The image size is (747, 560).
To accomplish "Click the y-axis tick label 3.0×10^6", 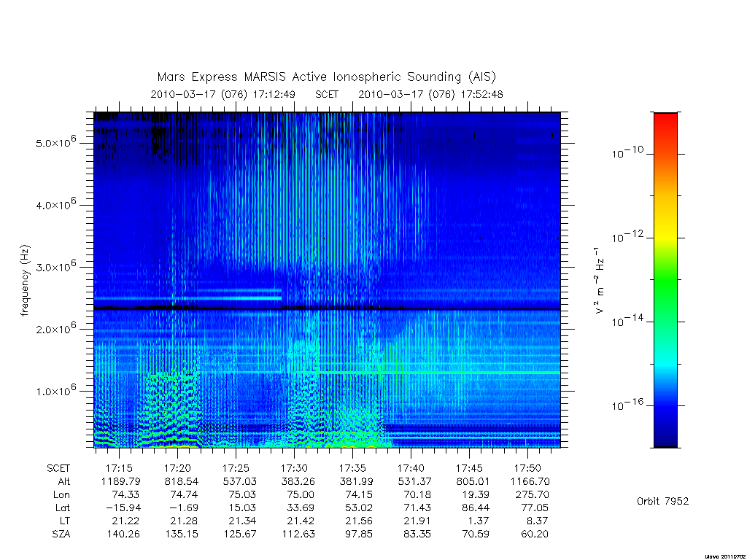I will pyautogui.click(x=55, y=265).
